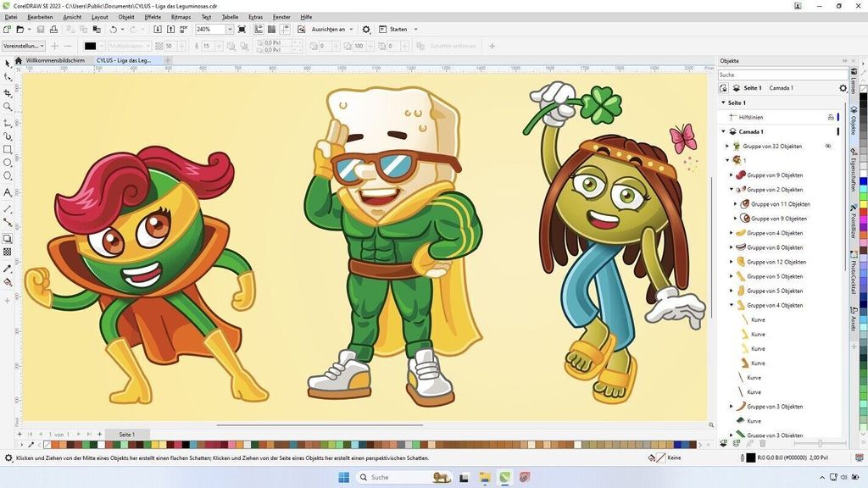
Task: Open the Effekte menu
Action: click(153, 17)
